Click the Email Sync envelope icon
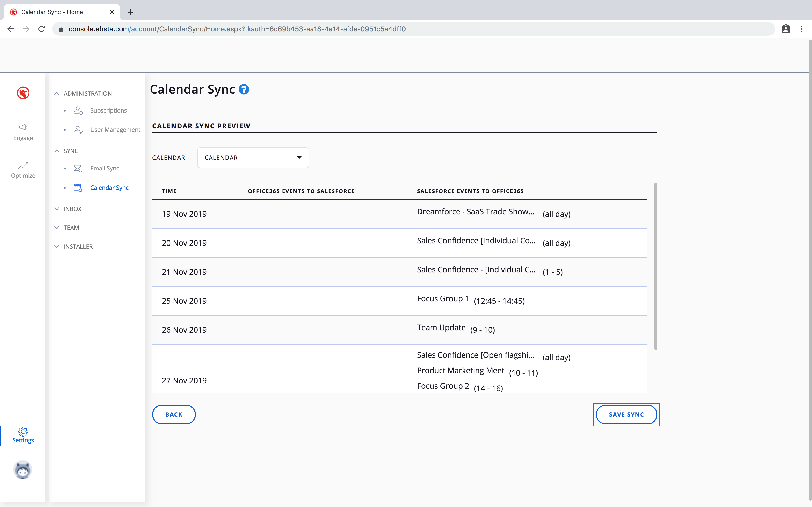The width and height of the screenshot is (812, 507). pyautogui.click(x=78, y=168)
